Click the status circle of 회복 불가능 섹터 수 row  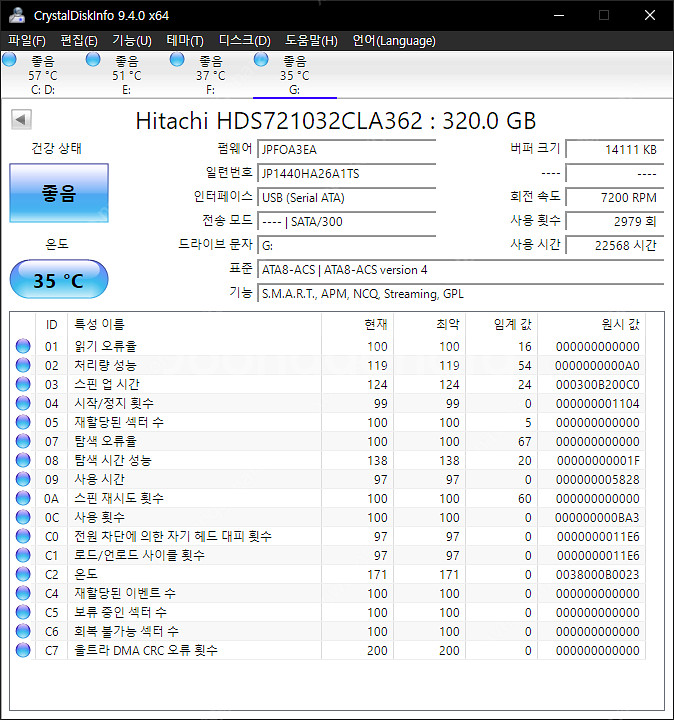23,631
